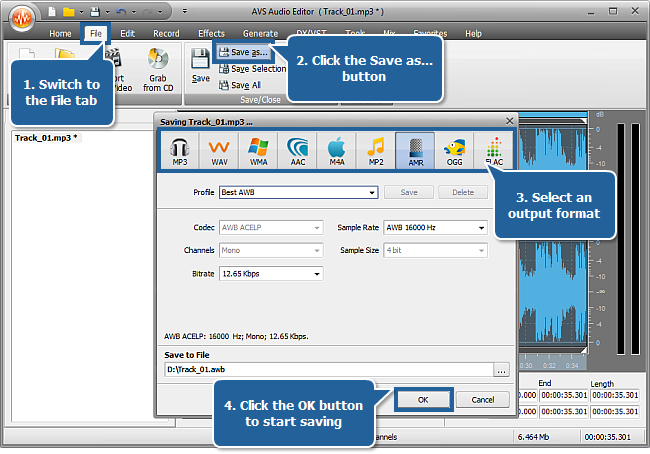Viewport: 650px width, 454px height.
Task: Click Save Selection in ribbon
Action: click(252, 68)
